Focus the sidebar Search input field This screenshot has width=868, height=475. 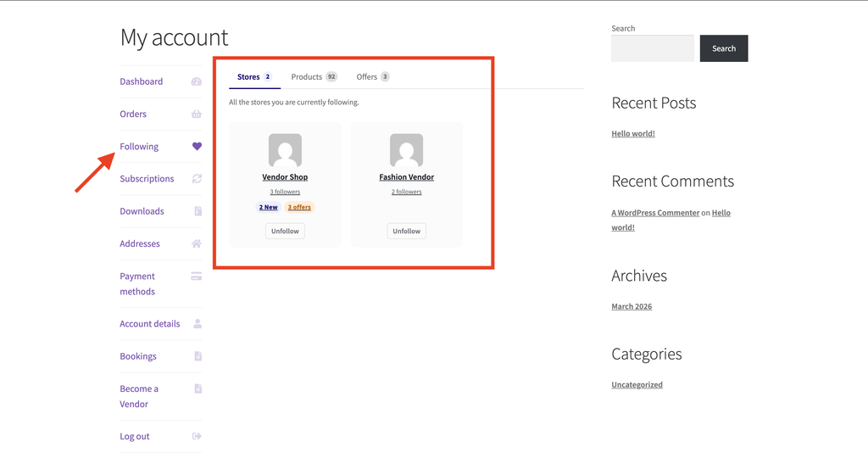pyautogui.click(x=653, y=48)
